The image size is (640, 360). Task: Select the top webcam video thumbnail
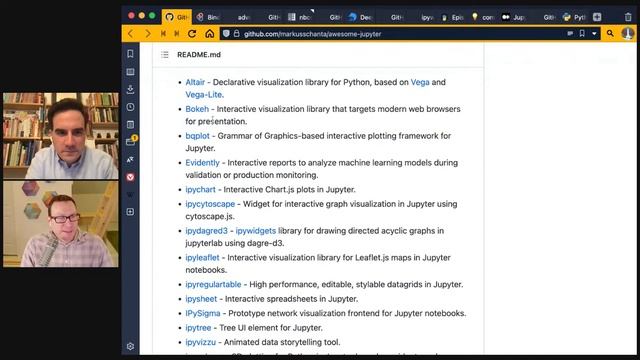click(x=61, y=136)
